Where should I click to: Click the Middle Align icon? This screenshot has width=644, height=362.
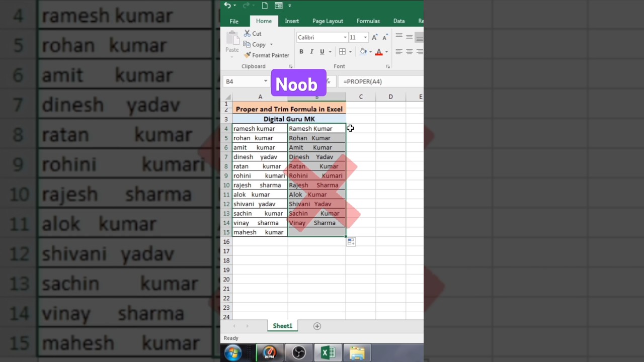pos(409,37)
